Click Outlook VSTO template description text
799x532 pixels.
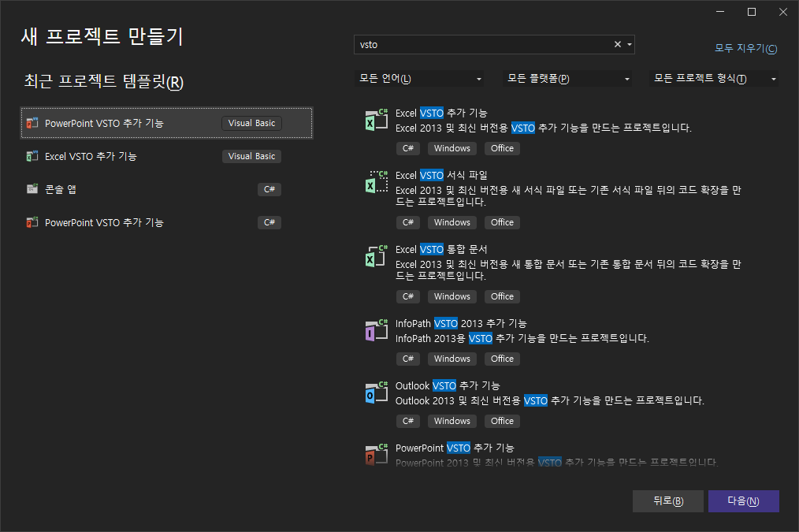(550, 401)
